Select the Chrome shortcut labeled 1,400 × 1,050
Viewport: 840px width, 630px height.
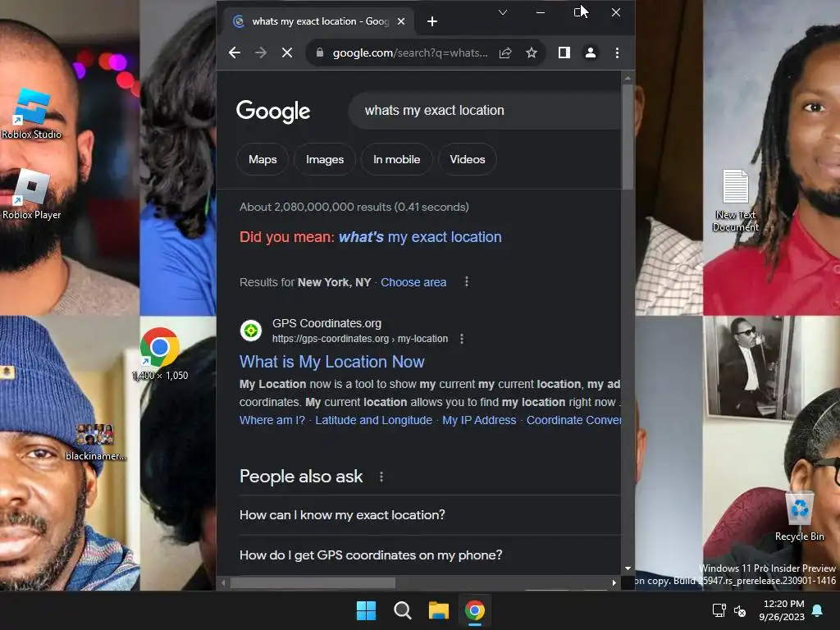(160, 354)
